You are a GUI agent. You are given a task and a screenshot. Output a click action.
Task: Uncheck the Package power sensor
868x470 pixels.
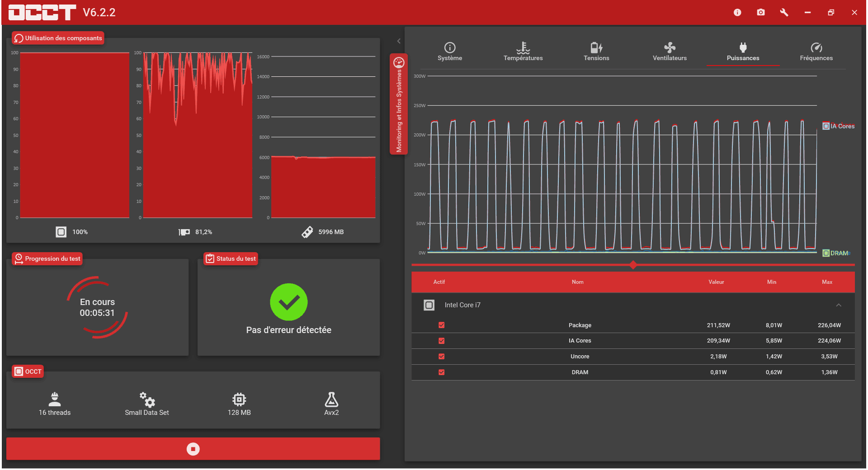[442, 325]
